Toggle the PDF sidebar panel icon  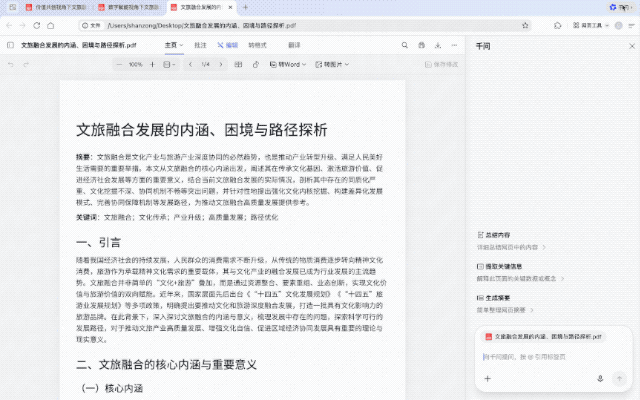click(x=10, y=45)
